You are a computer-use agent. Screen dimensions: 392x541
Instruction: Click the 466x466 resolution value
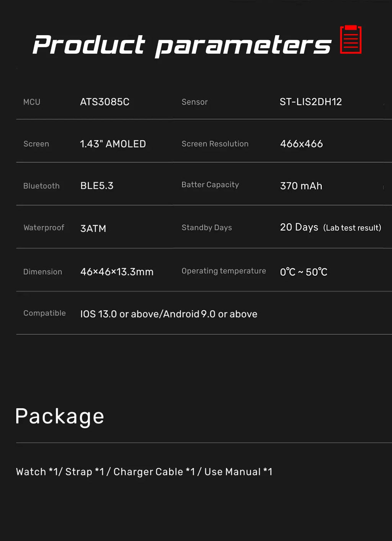pyautogui.click(x=301, y=144)
